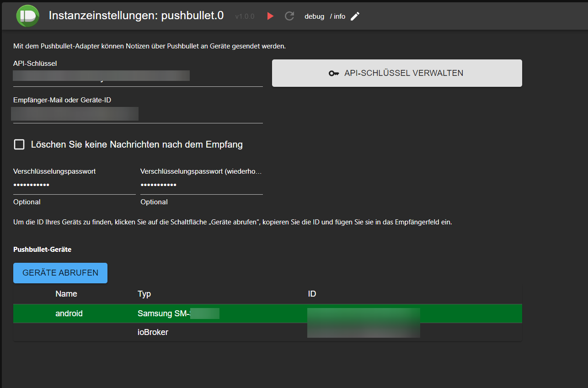Click the key icon on the API-Schlüssel button
Viewport: 588px width, 388px height.
[334, 73]
